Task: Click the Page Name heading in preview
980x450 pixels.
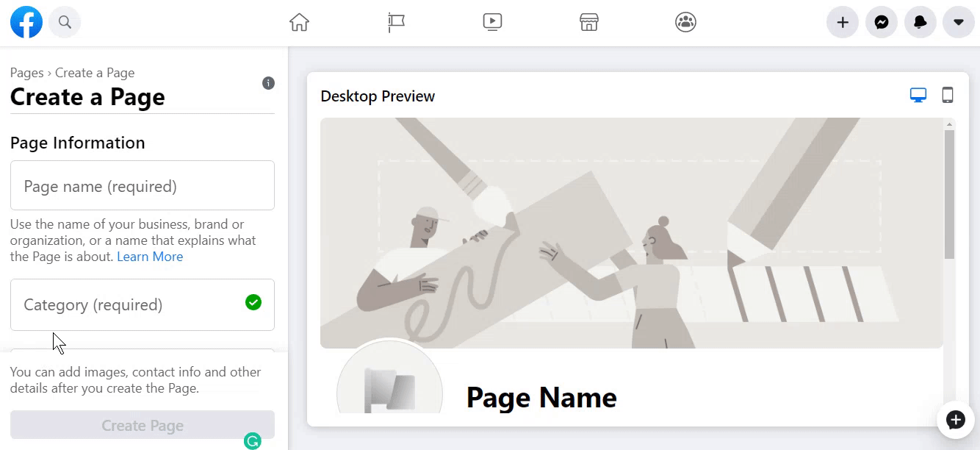Action: point(541,398)
